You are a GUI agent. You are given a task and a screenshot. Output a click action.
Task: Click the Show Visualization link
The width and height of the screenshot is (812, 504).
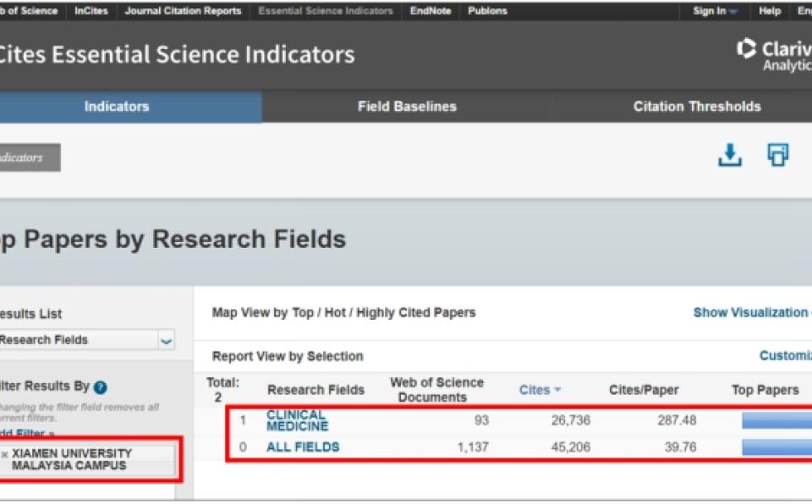752,312
